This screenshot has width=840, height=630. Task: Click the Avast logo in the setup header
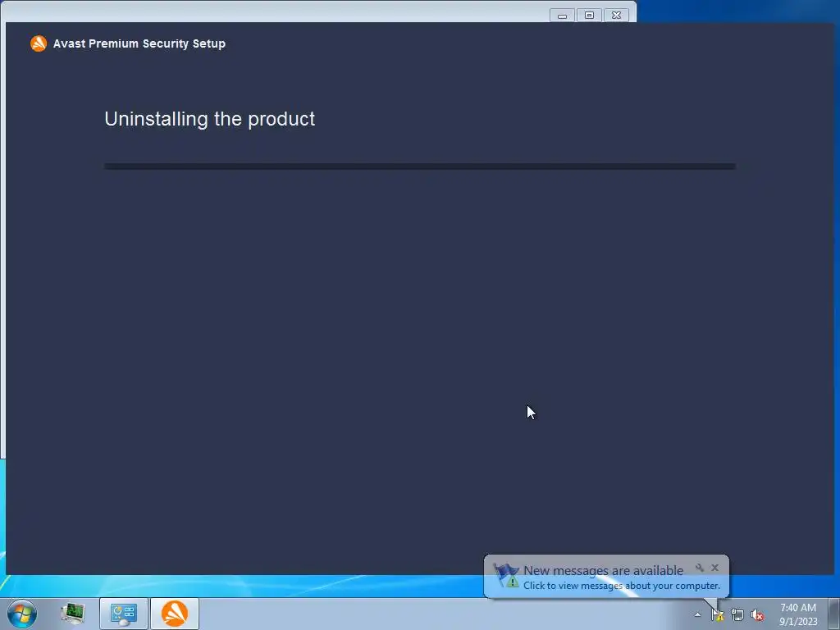39,43
